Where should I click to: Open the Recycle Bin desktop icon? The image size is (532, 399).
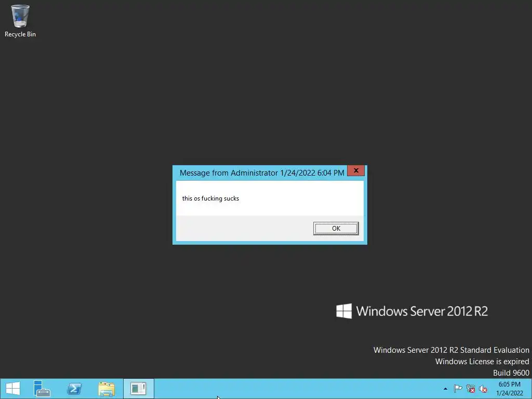click(x=20, y=21)
